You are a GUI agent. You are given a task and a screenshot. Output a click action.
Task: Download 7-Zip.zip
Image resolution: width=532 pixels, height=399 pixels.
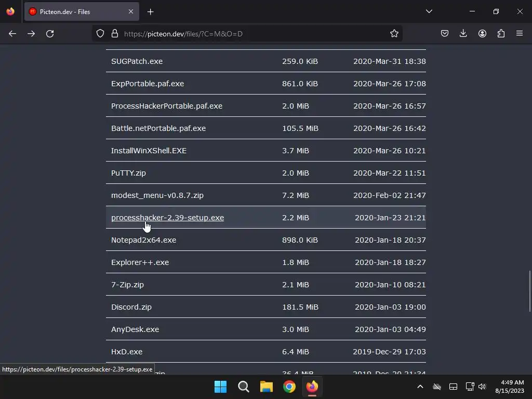[x=128, y=285]
